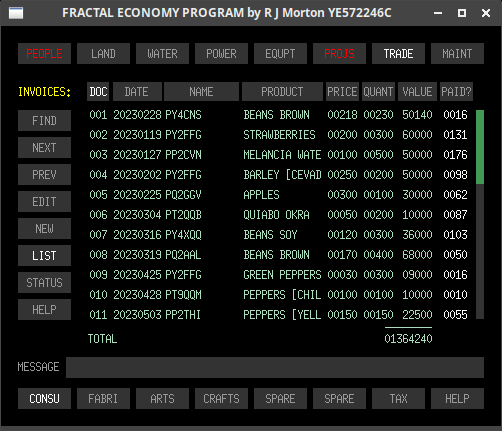The image size is (502, 431).
Task: Select the BEANS SOY invoice row
Action: pos(278,235)
